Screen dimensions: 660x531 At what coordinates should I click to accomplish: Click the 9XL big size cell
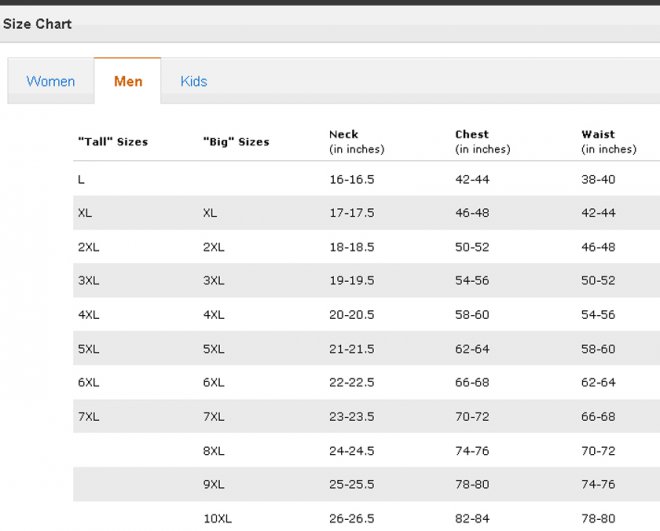(213, 485)
